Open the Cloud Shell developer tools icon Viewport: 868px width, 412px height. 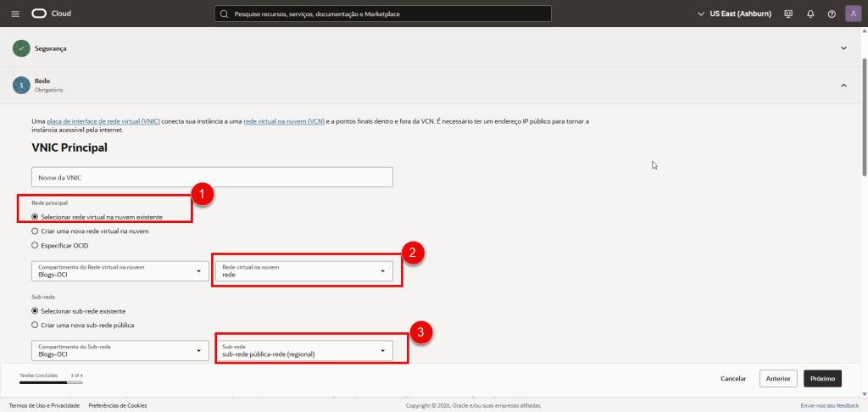coord(789,14)
